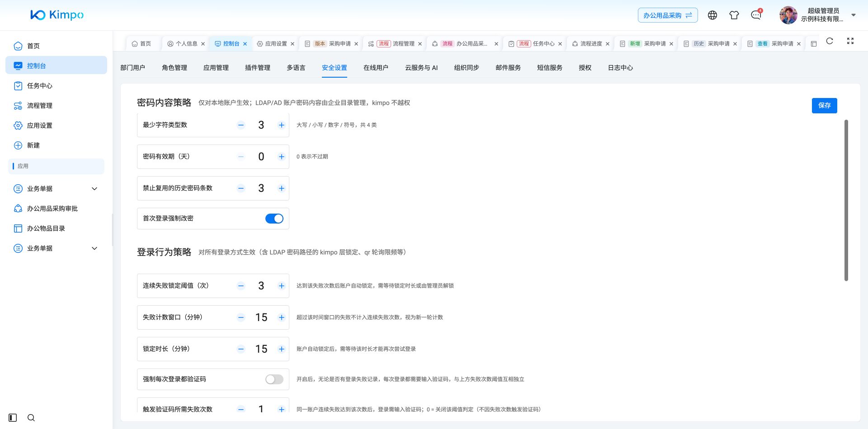Open 任务中心 in sidebar
Viewport: 868px width, 429px height.
[56, 86]
